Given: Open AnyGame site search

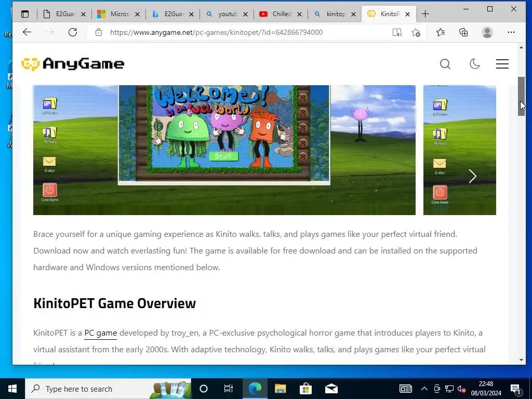Looking at the screenshot, I should click(445, 64).
